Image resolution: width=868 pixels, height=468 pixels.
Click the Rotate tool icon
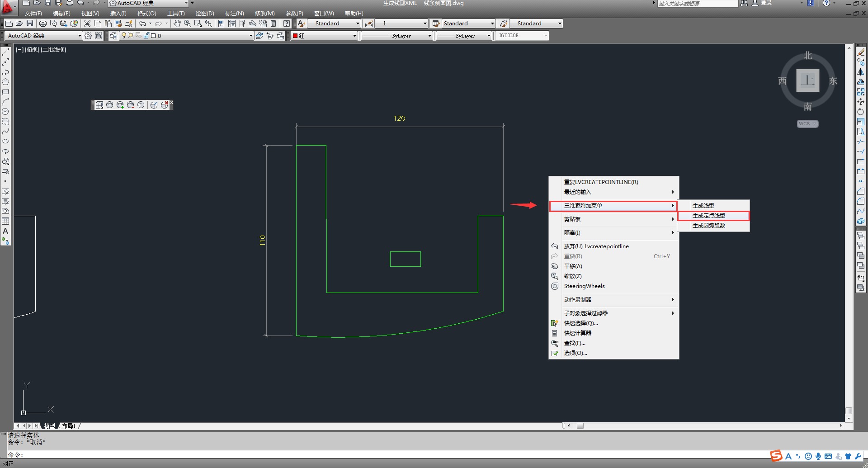pyautogui.click(x=861, y=112)
